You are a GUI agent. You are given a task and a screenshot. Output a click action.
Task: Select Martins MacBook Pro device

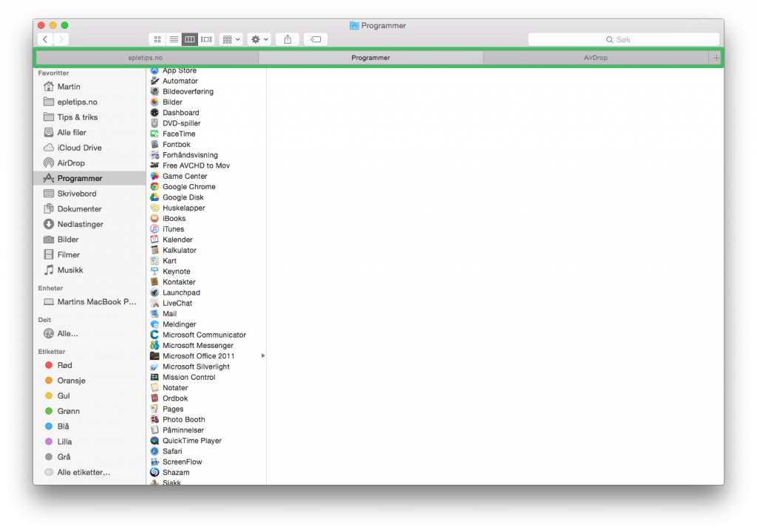pyautogui.click(x=89, y=301)
